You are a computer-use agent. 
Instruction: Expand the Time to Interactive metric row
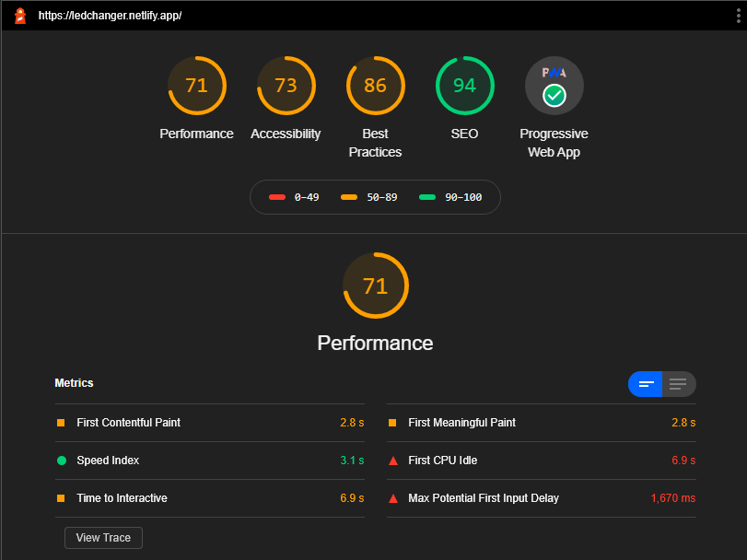(x=210, y=498)
